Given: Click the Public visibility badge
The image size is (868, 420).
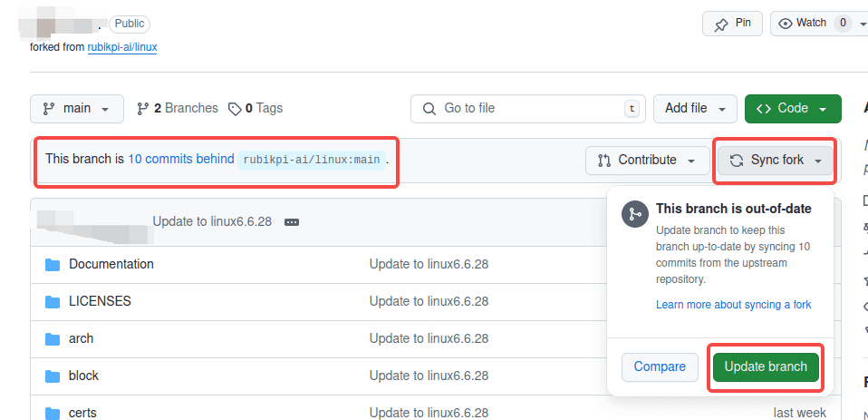Looking at the screenshot, I should (130, 24).
